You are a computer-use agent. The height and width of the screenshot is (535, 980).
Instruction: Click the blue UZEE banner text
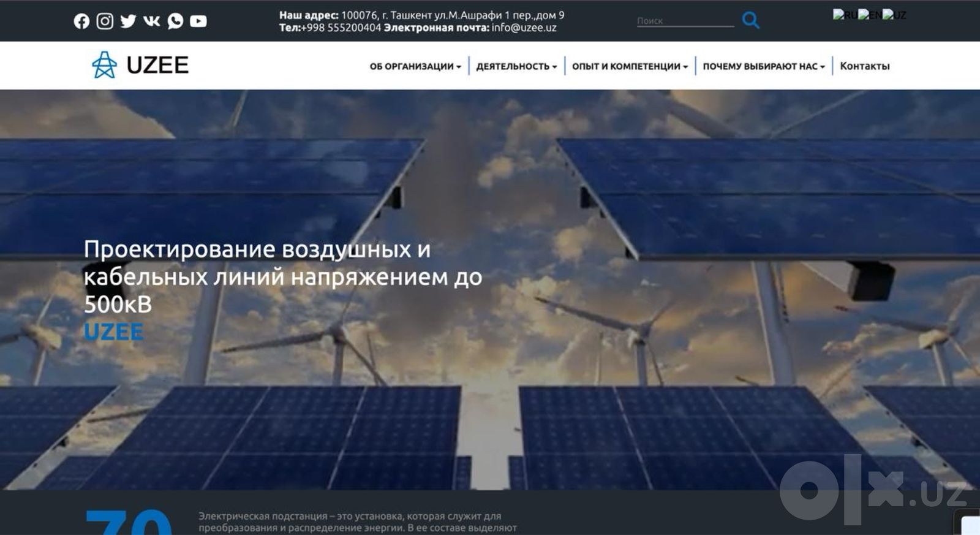[113, 332]
